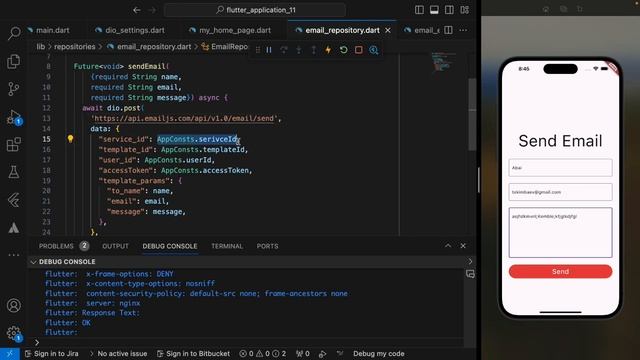This screenshot has height=360, width=640.
Task: Close the bottom panel
Action: [x=463, y=246]
